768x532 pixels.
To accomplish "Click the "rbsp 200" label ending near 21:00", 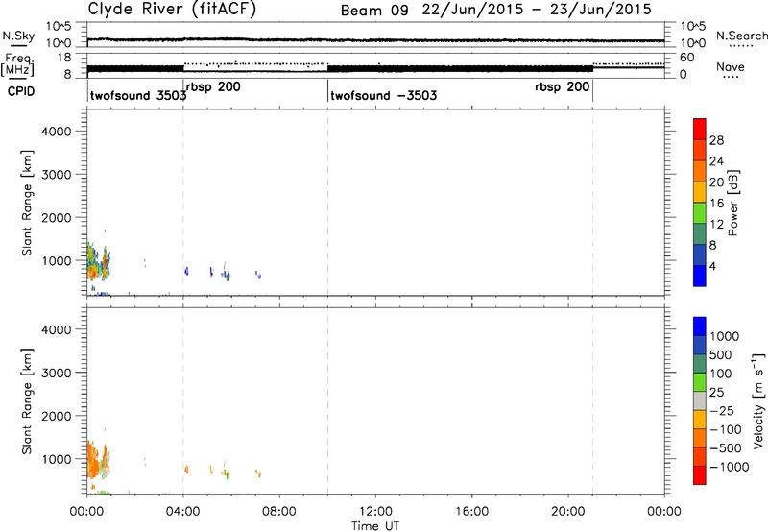I will coord(563,87).
